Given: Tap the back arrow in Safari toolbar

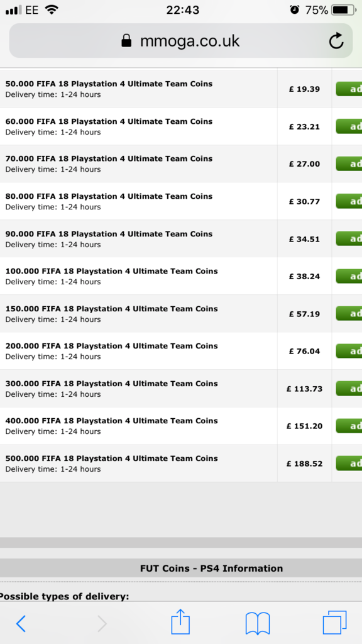Looking at the screenshot, I should [21, 624].
